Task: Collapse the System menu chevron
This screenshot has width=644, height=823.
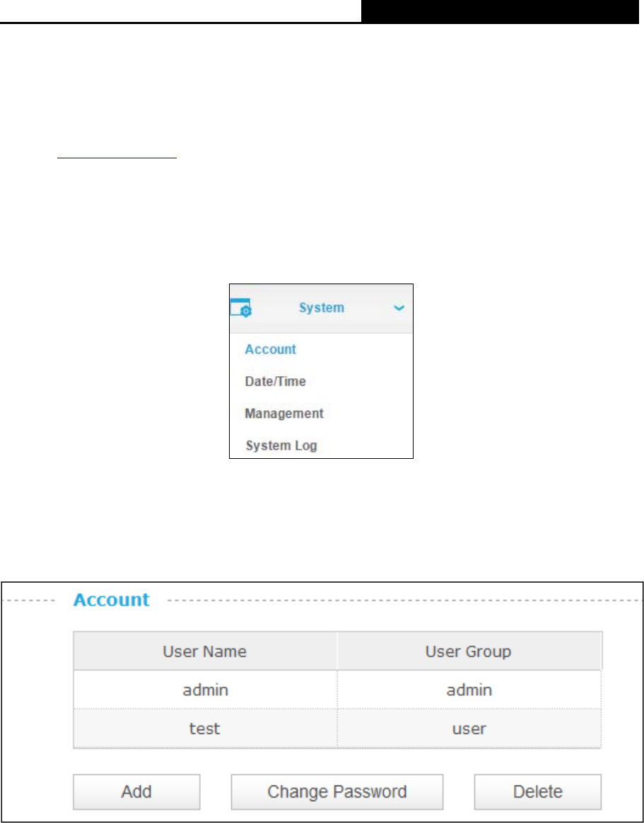Action: point(399,308)
